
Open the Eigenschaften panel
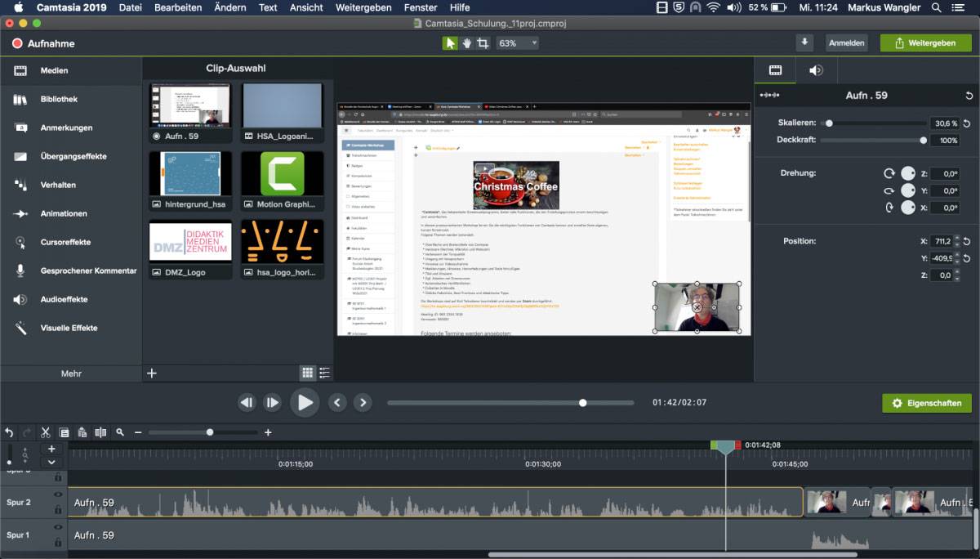click(x=926, y=402)
